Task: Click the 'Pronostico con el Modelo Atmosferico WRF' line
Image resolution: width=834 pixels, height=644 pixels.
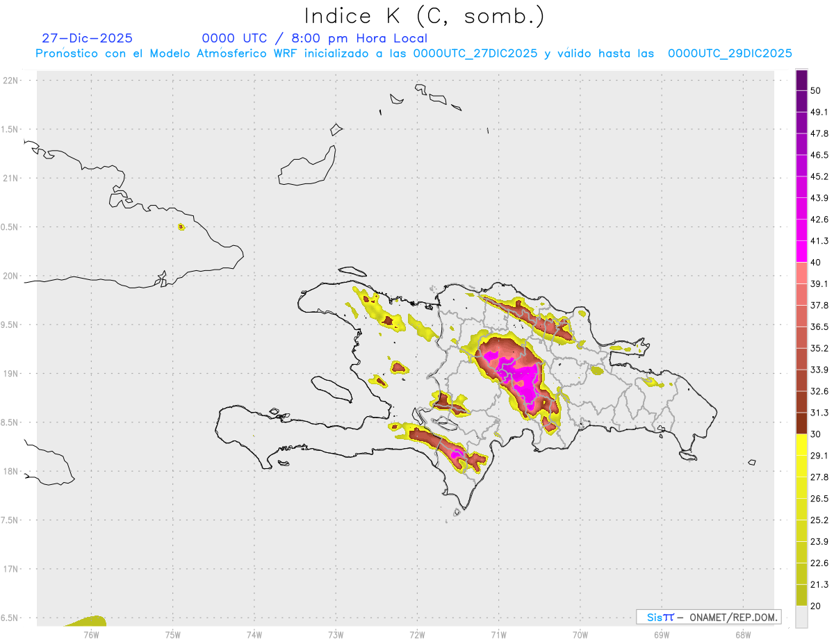Action: (x=414, y=53)
